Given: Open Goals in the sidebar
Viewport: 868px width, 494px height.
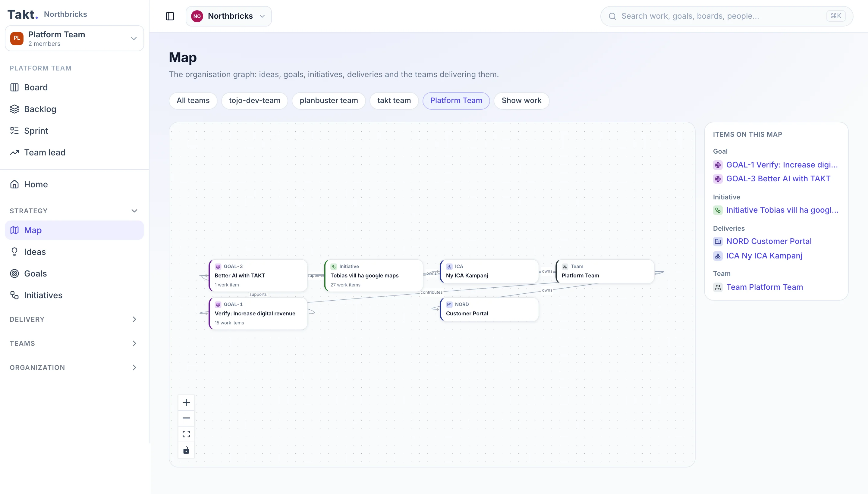Looking at the screenshot, I should (x=74, y=274).
